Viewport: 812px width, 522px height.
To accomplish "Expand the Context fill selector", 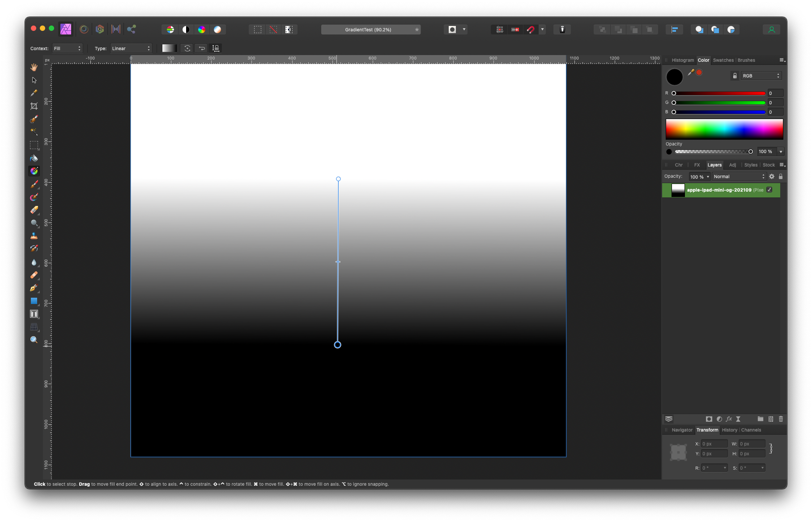I will click(x=68, y=48).
